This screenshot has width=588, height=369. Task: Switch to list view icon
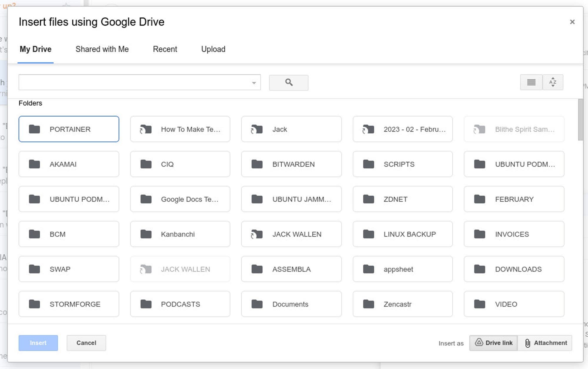(531, 82)
